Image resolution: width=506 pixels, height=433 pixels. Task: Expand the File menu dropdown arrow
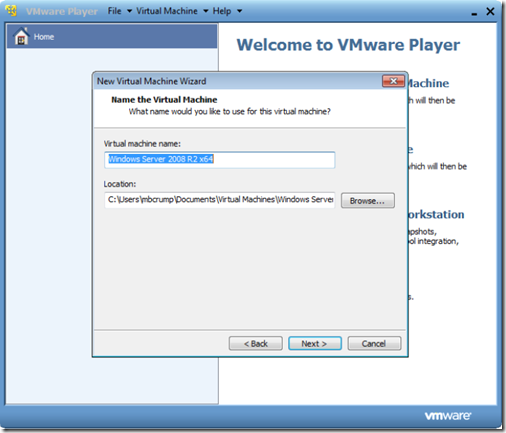(x=129, y=11)
